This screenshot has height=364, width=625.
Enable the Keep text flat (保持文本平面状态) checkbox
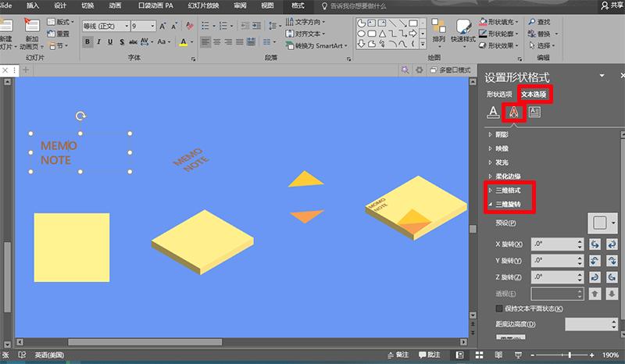point(501,309)
